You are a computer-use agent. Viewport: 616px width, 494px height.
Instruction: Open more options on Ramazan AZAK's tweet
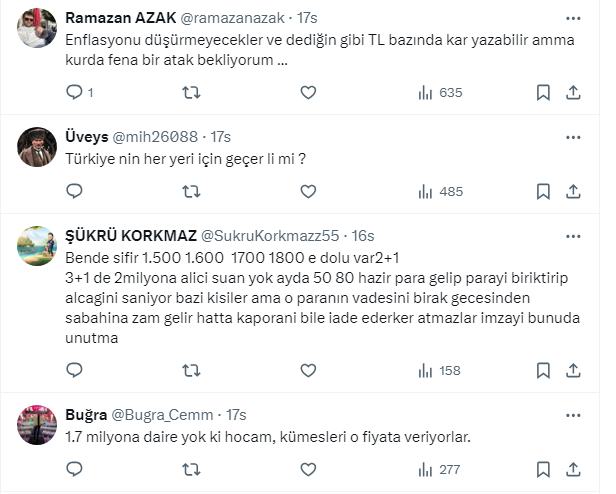click(x=571, y=18)
